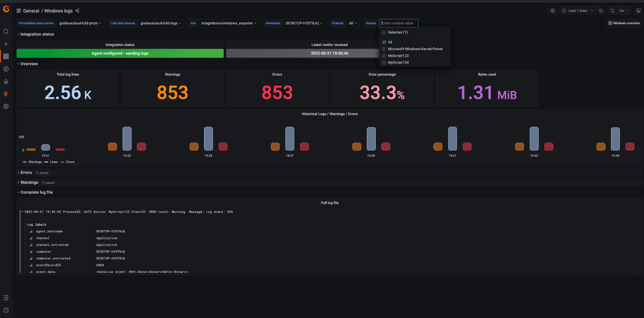Share dashboard using share icon
This screenshot has height=318, width=644.
coord(77,11)
